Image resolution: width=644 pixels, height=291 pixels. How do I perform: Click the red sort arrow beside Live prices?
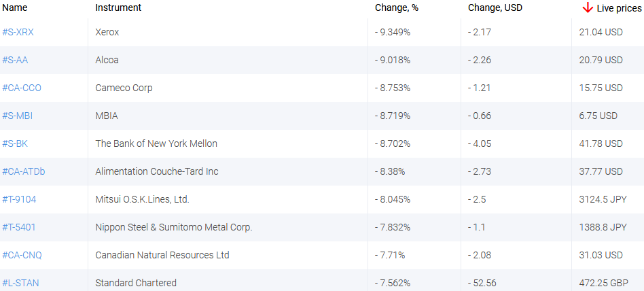[588, 7]
